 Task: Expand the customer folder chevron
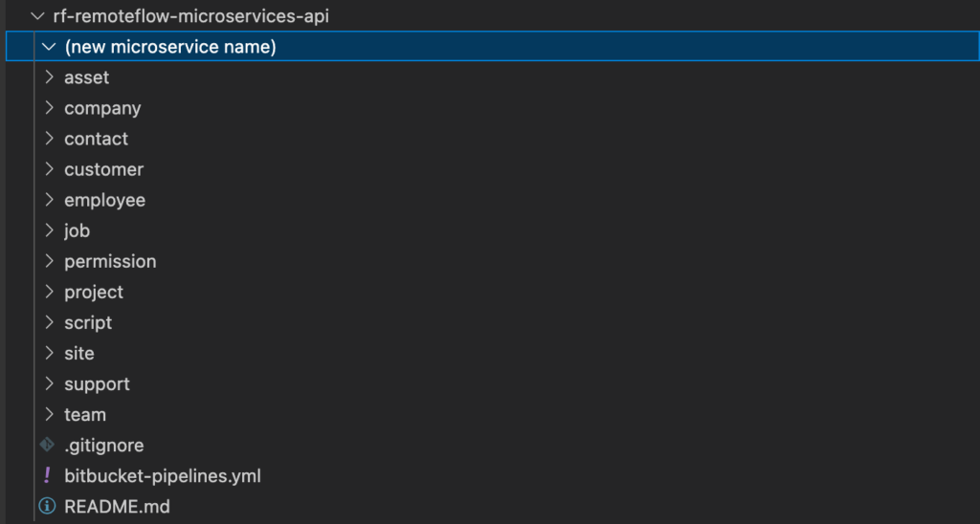pyautogui.click(x=49, y=169)
